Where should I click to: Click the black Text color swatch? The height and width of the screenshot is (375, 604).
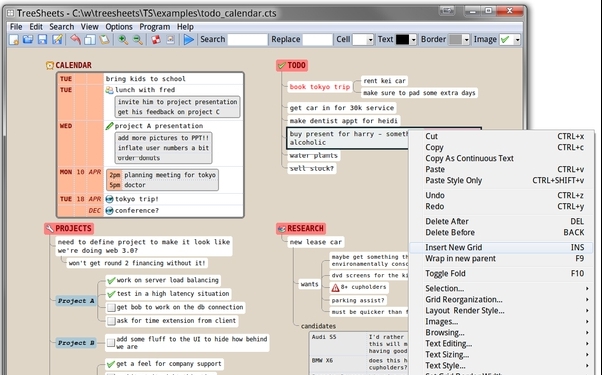[x=402, y=40]
